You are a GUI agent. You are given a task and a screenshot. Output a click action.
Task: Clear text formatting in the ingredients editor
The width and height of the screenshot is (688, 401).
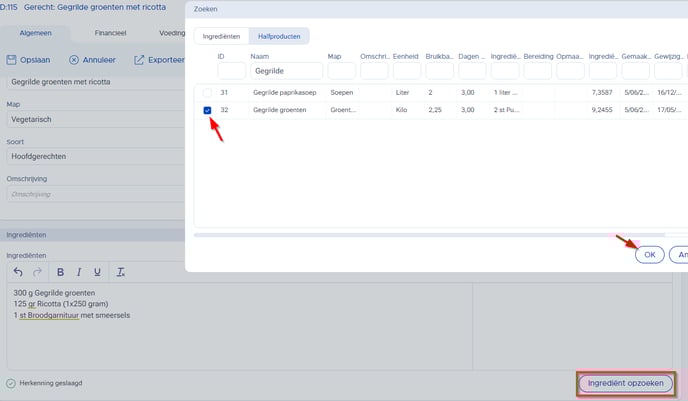[x=121, y=272]
